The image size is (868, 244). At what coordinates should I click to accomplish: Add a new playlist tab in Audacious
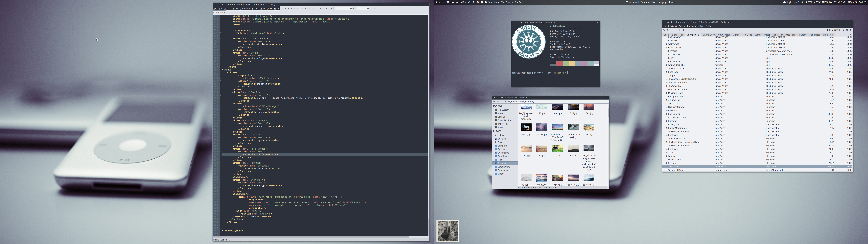tap(850, 35)
